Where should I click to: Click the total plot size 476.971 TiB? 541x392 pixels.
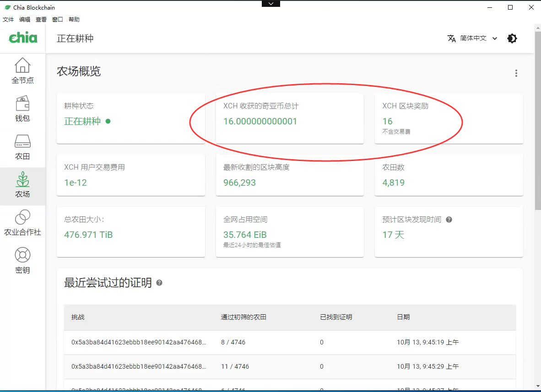(x=88, y=235)
